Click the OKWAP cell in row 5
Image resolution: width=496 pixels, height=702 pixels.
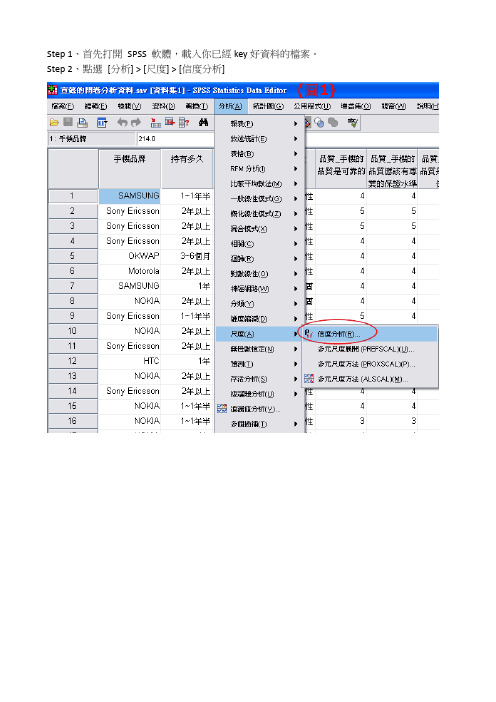pos(129,256)
